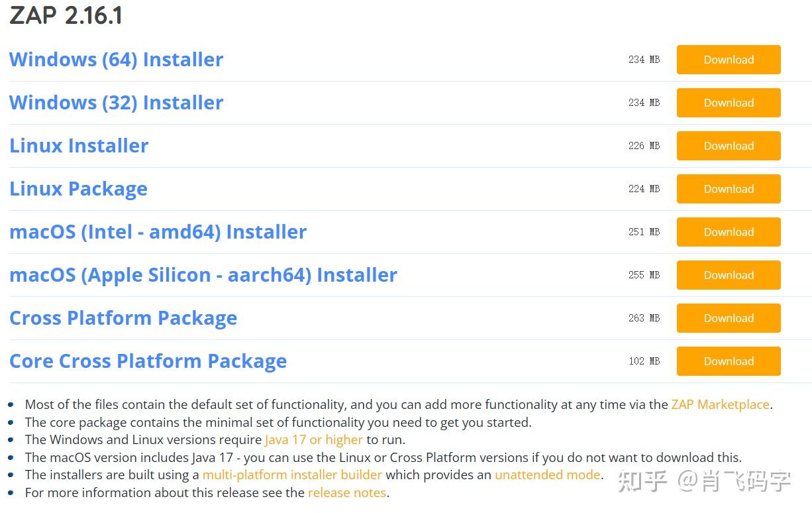The image size is (812, 513).
Task: Select the Linux Installer heading link
Action: [x=79, y=146]
